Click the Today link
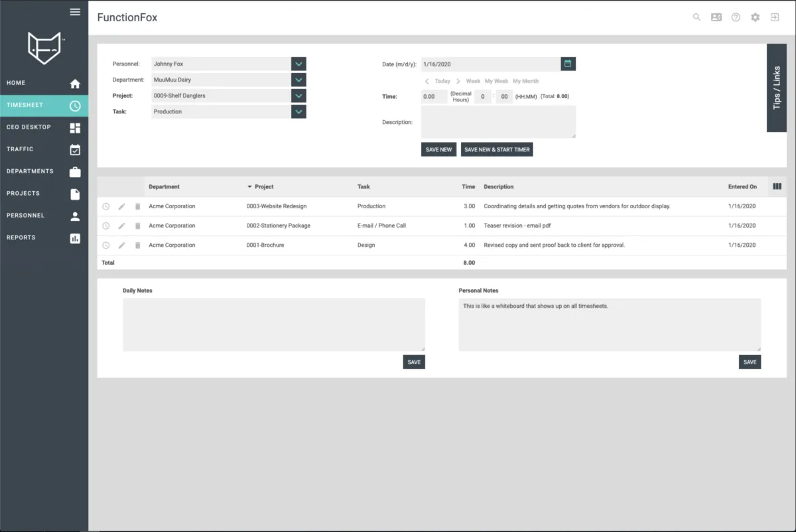796x532 pixels. (442, 81)
